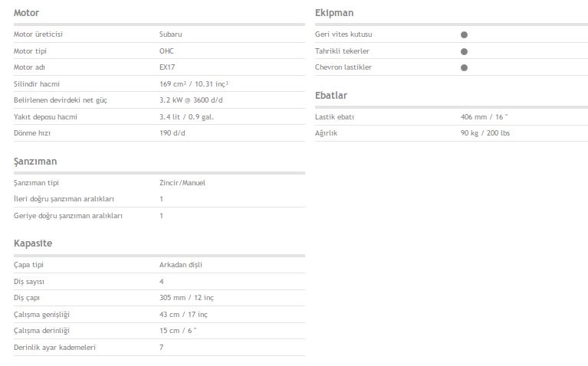
Task: Select the Arkadan dişli tine type value
Action: coord(181,265)
